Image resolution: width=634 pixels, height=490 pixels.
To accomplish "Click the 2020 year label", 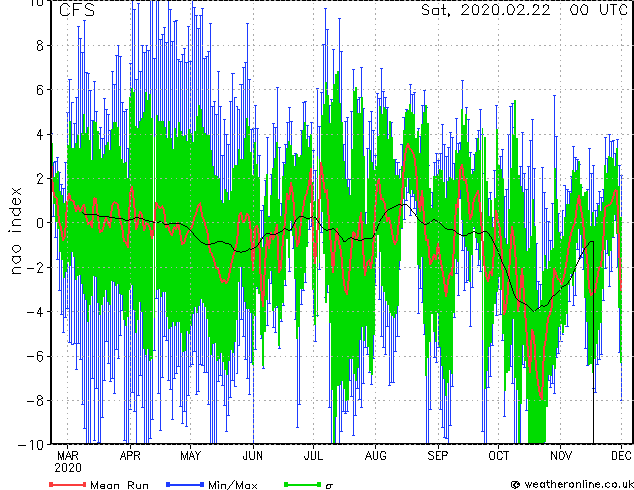I will coord(68,468).
